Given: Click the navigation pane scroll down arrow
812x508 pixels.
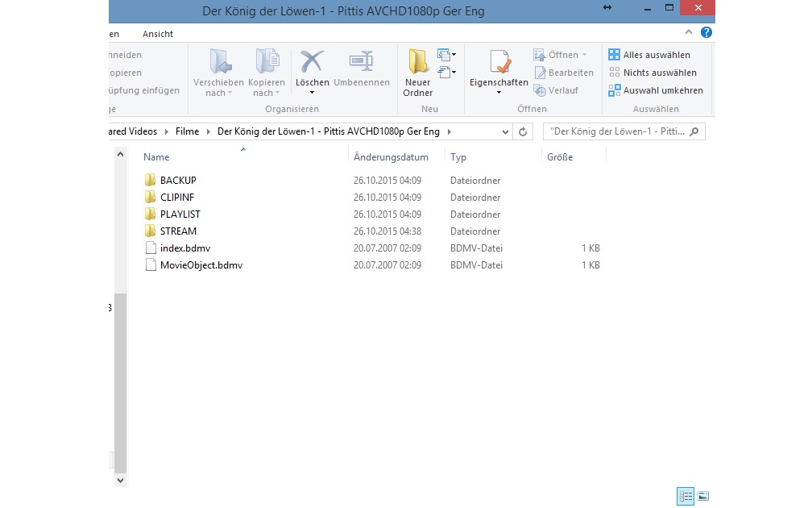Looking at the screenshot, I should 120,481.
